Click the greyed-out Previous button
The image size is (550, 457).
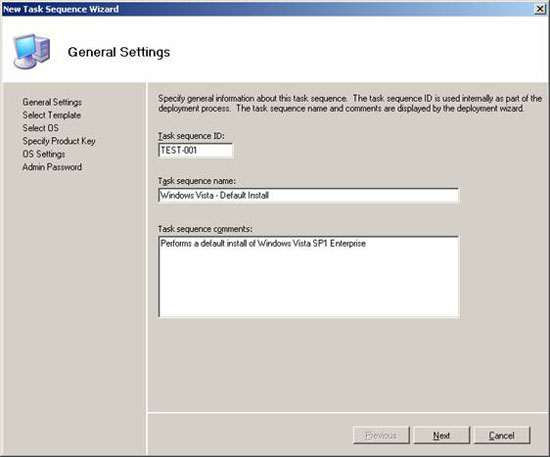click(381, 435)
